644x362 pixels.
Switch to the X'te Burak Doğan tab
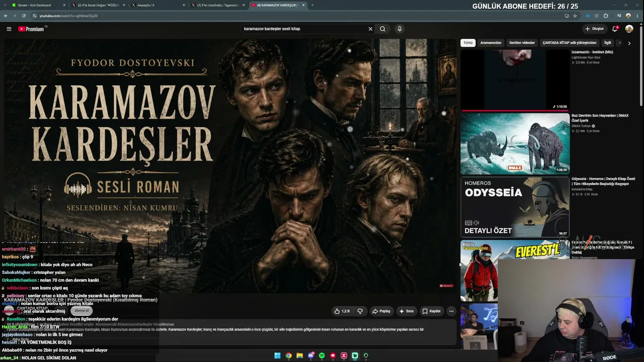(98, 5)
